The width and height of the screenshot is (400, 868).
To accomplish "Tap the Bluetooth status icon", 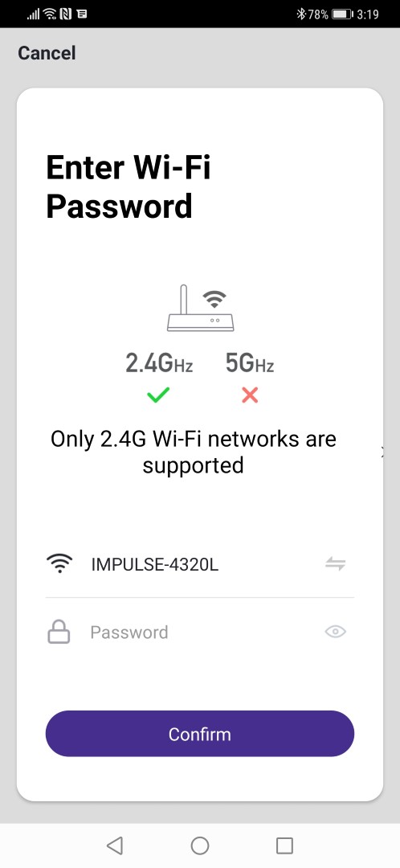I will [301, 14].
